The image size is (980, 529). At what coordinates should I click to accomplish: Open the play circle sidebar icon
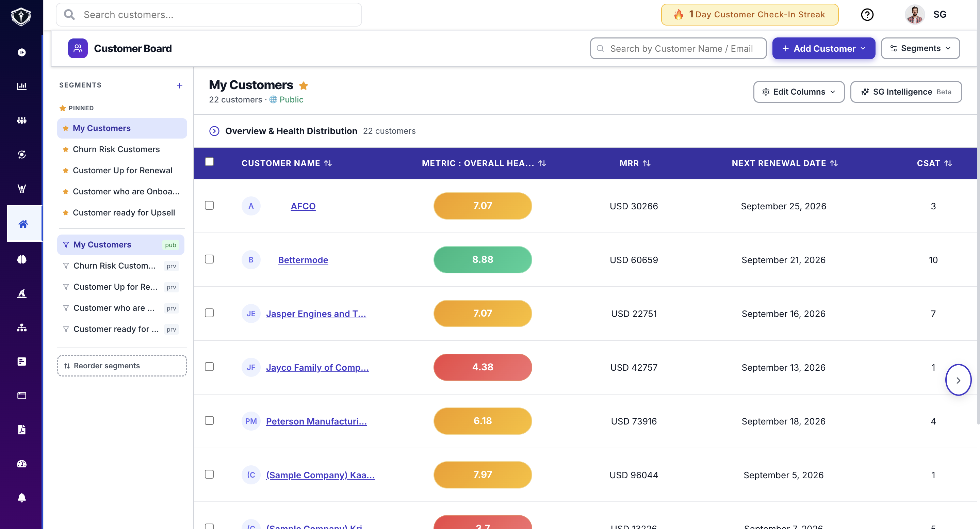tap(22, 52)
